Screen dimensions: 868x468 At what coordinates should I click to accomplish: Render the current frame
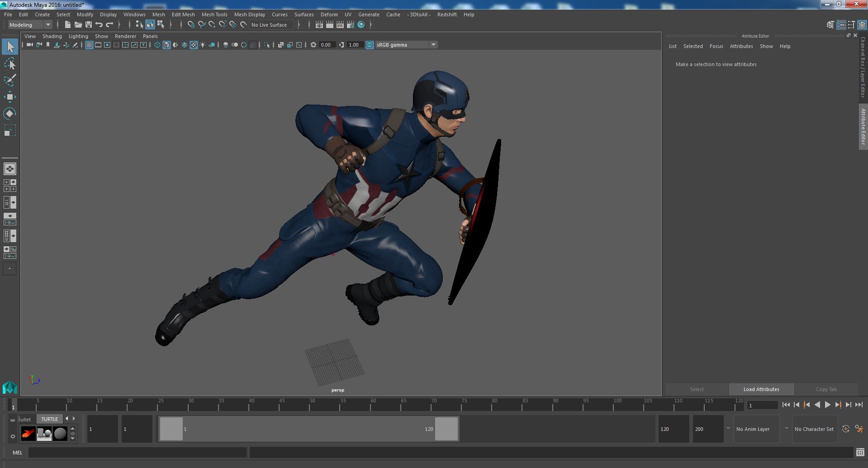(330, 25)
